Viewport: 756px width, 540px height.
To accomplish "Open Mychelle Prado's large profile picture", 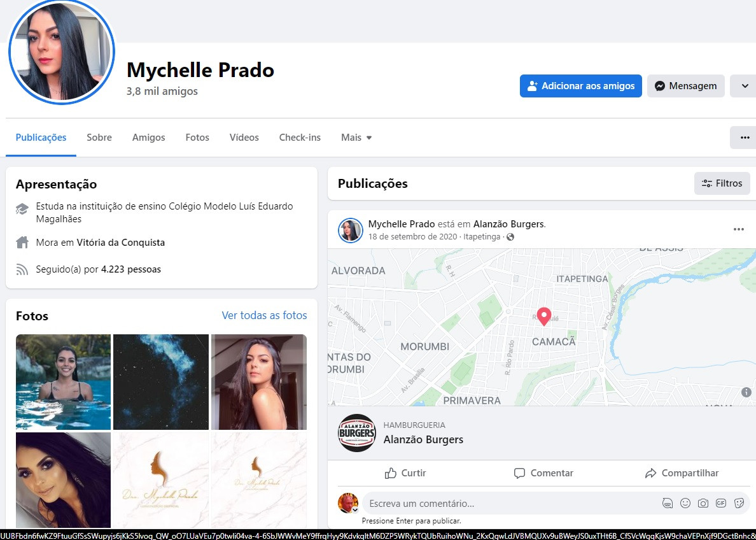I will click(62, 51).
